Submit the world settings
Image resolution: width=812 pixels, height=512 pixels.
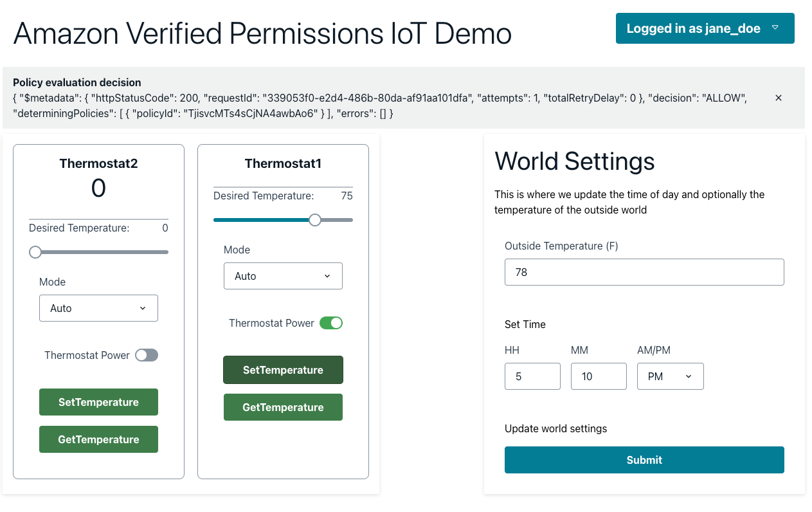pyautogui.click(x=644, y=460)
